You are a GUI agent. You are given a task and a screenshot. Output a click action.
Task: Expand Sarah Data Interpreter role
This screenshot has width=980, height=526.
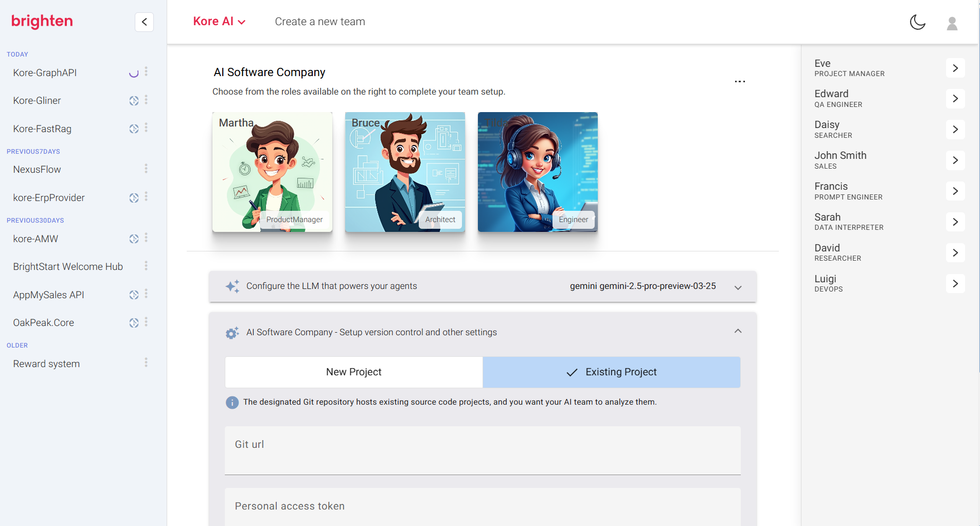pyautogui.click(x=955, y=222)
